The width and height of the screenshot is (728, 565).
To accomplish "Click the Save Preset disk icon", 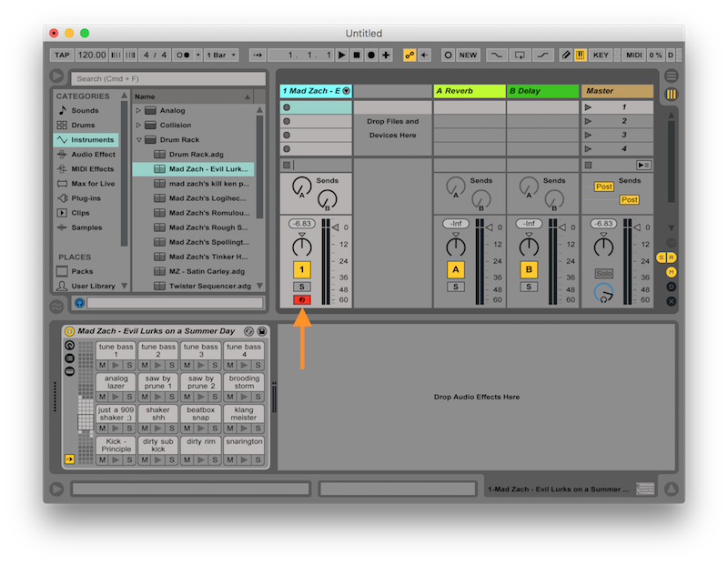I will pyautogui.click(x=262, y=332).
